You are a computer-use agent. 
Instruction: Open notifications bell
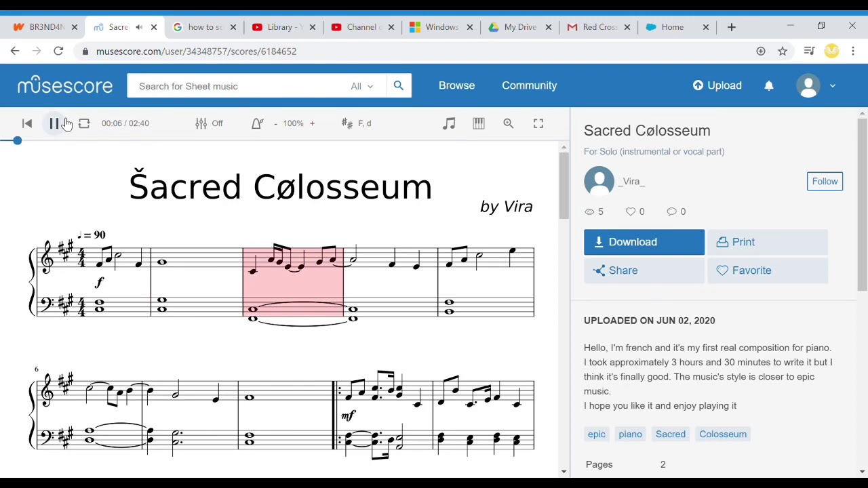point(769,86)
